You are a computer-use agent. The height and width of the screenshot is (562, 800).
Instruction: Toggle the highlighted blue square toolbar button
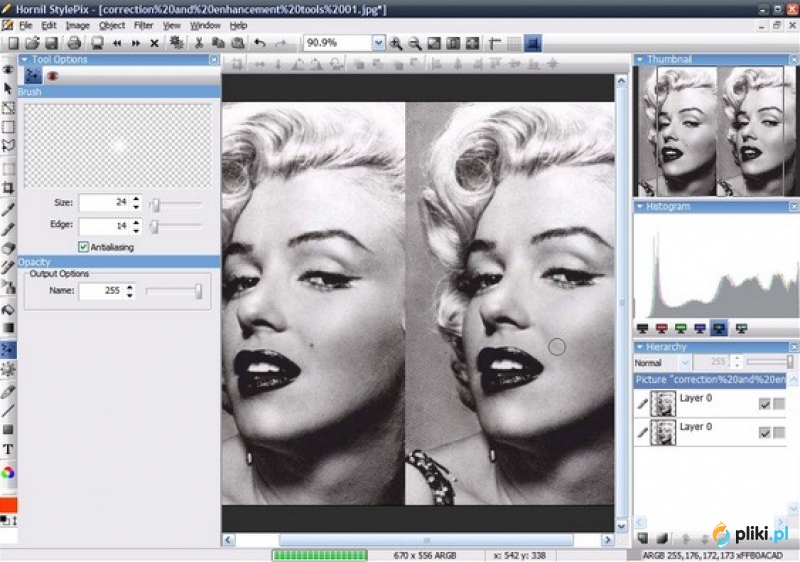click(x=533, y=44)
